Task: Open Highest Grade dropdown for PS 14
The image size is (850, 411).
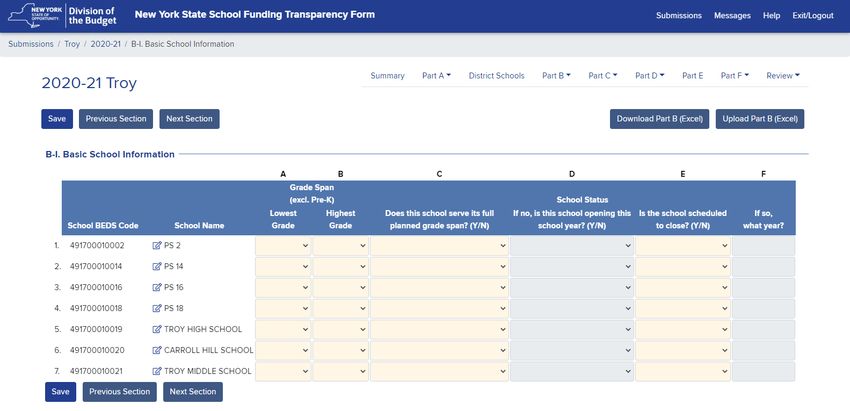Action: click(340, 267)
